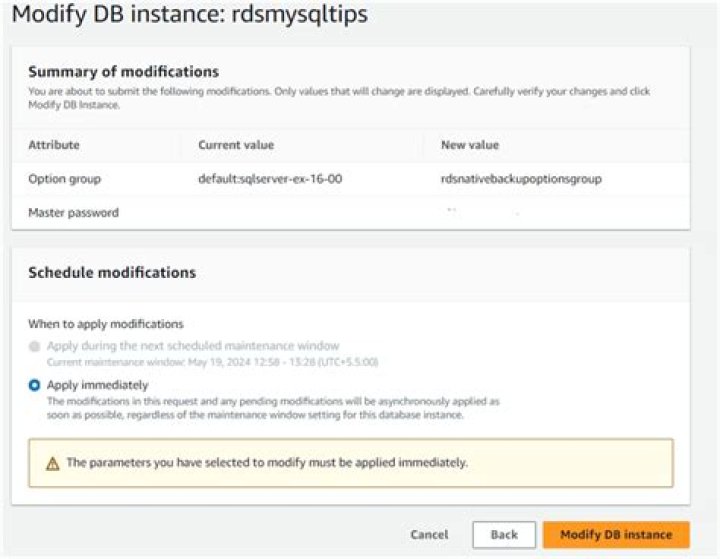Click the Attribute column header
Viewport: 720px width, 559px height.
pos(54,145)
